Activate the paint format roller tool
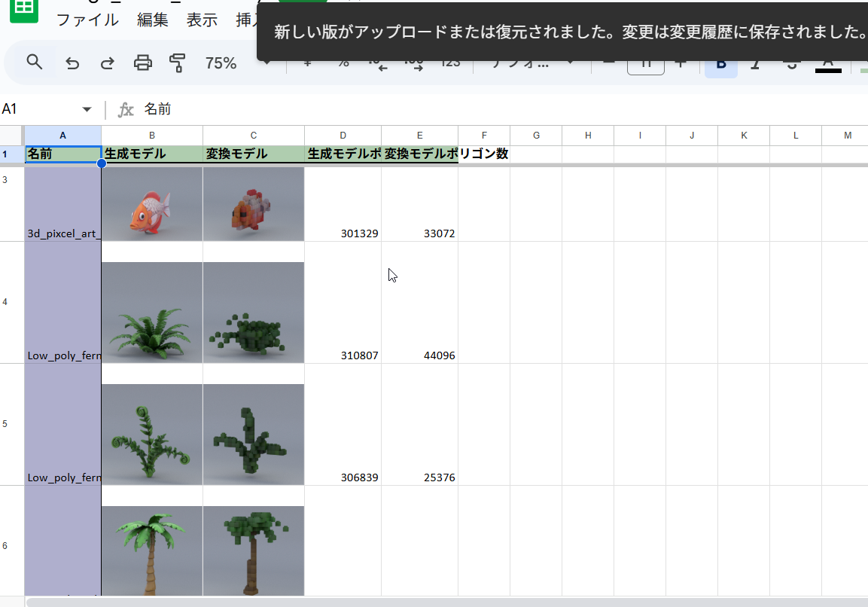 (x=177, y=63)
